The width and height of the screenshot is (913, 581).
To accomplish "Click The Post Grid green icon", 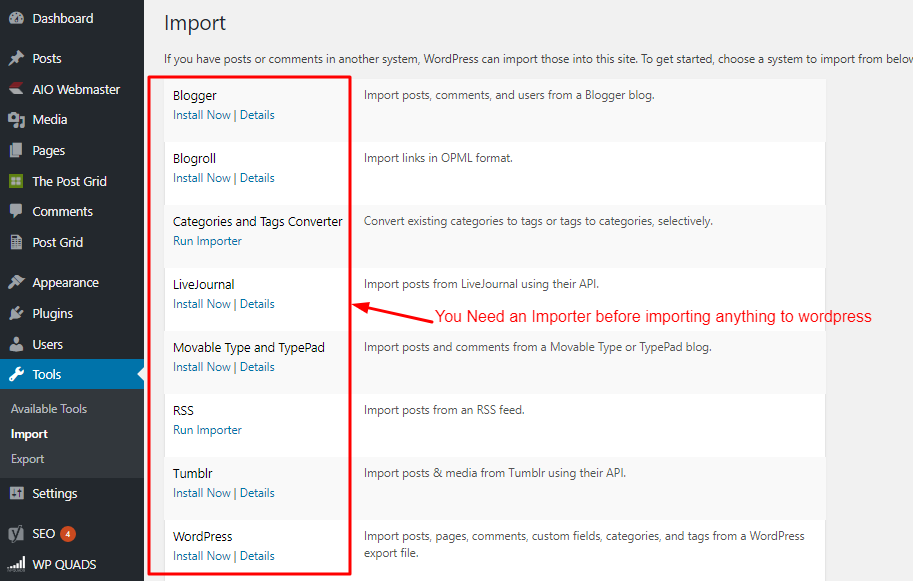I will click(x=16, y=181).
